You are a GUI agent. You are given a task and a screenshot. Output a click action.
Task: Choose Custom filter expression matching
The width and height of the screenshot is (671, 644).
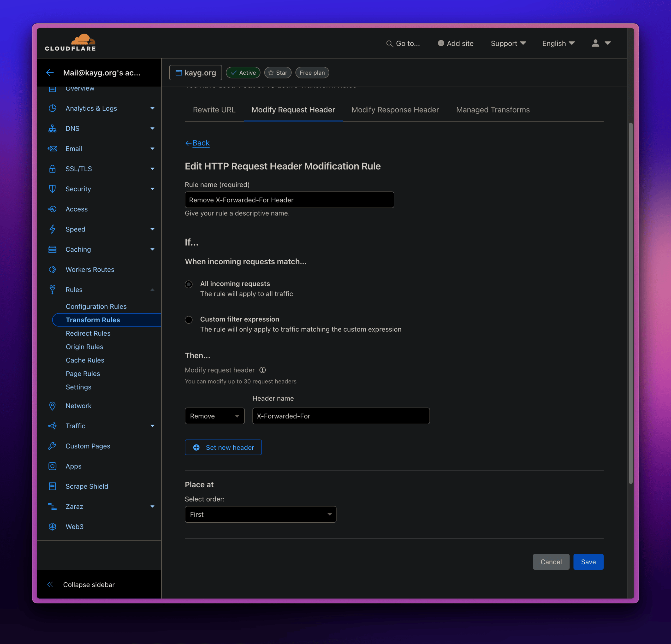(x=189, y=320)
